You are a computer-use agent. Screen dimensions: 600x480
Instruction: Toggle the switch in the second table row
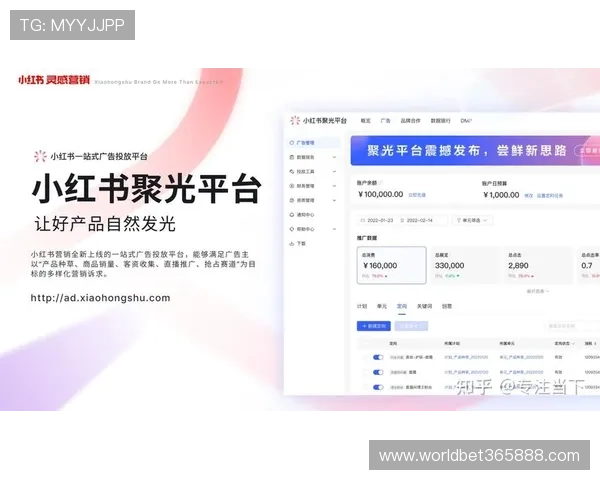coord(378,372)
